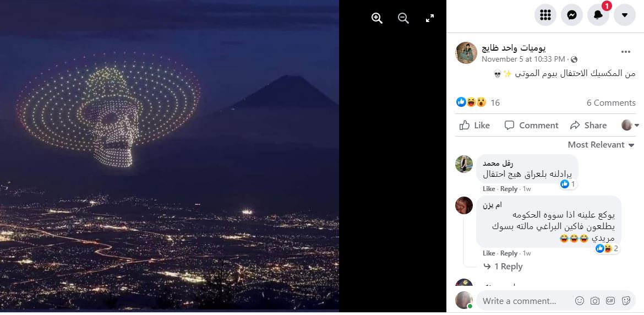Expand the Most Relevant comment sort
This screenshot has height=315, width=644.
pyautogui.click(x=601, y=145)
